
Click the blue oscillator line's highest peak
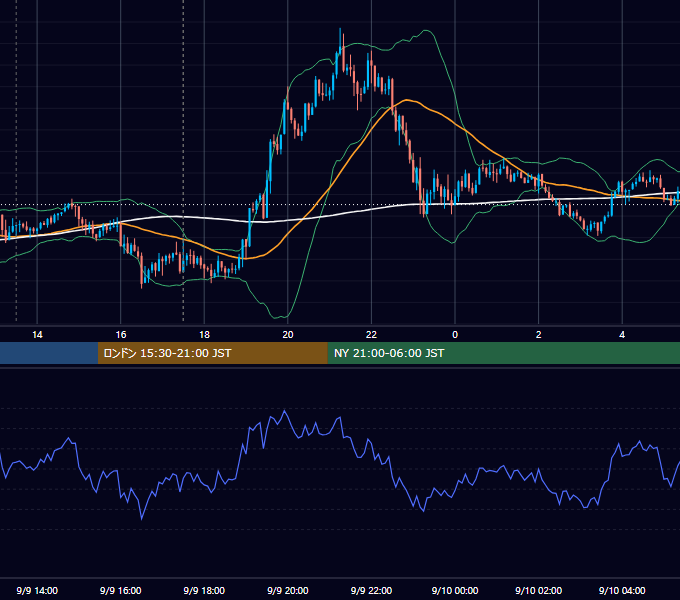(285, 411)
